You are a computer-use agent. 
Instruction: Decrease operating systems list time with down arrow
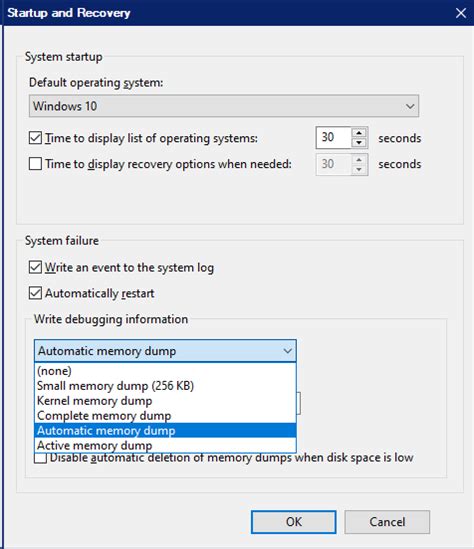pos(359,143)
